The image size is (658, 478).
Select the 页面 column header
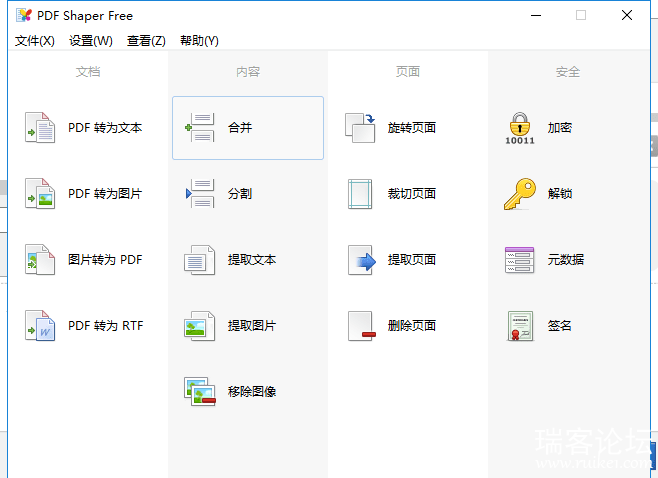point(408,72)
